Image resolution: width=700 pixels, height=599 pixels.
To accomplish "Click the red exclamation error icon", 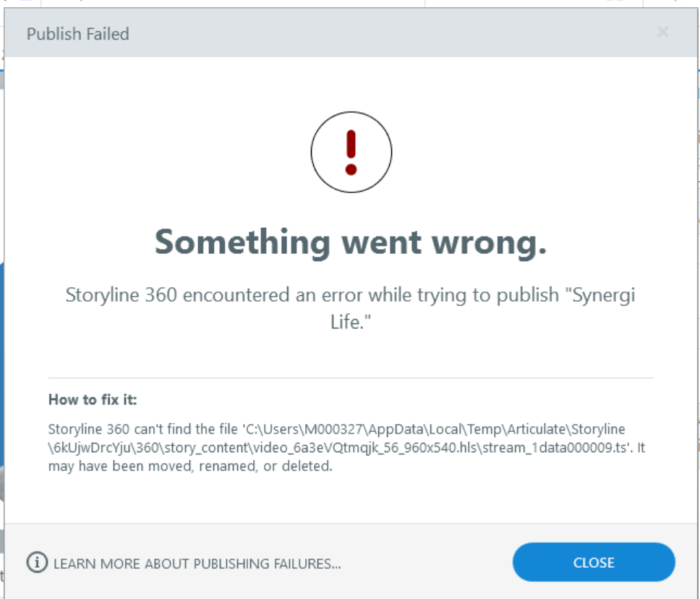I will tap(351, 153).
